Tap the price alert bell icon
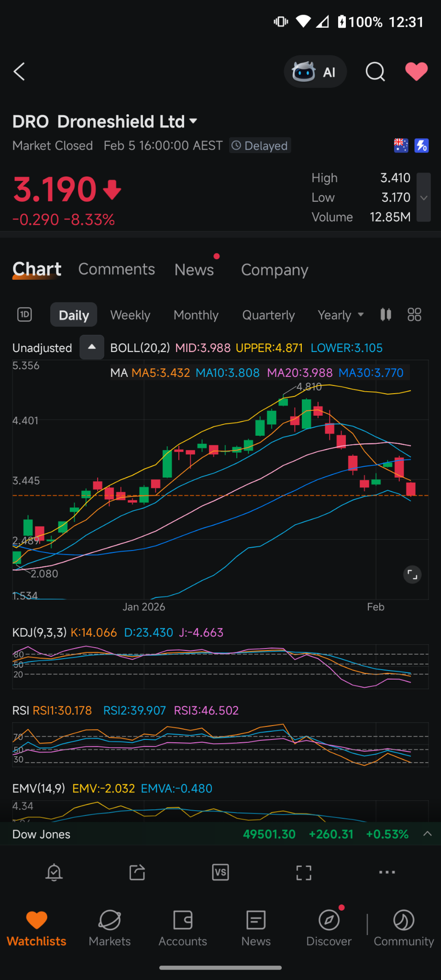Viewport: 441px width, 980px height. (x=54, y=872)
